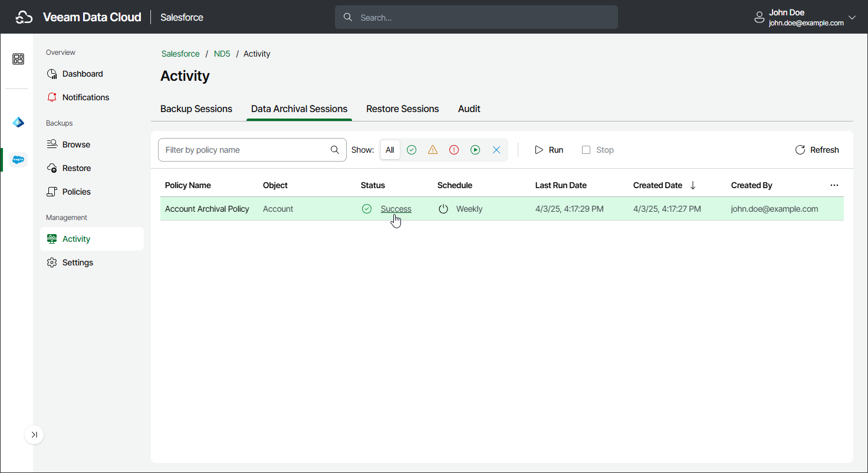Select the Salesforce cloud icon in rail
868x473 pixels.
tap(18, 159)
